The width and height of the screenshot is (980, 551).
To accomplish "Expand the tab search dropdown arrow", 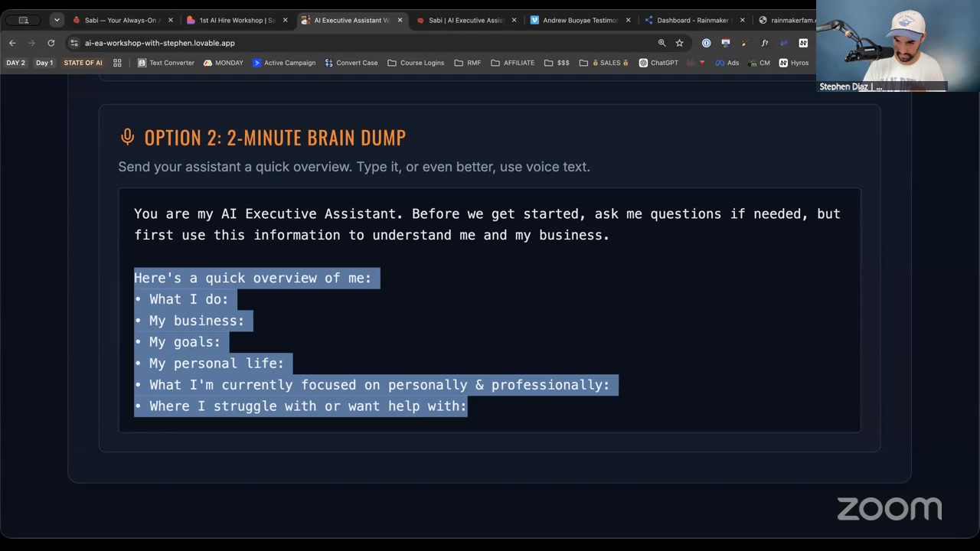I will coord(57,20).
